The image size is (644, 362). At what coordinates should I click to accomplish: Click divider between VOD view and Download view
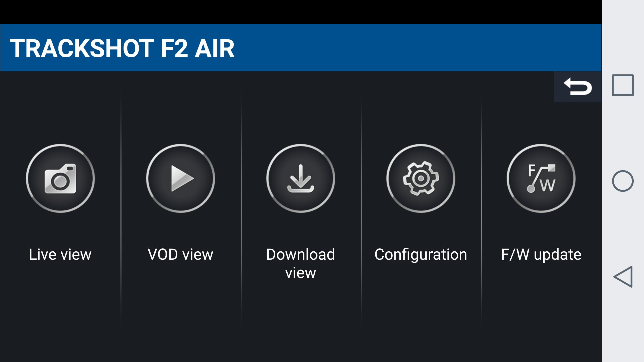click(x=241, y=209)
